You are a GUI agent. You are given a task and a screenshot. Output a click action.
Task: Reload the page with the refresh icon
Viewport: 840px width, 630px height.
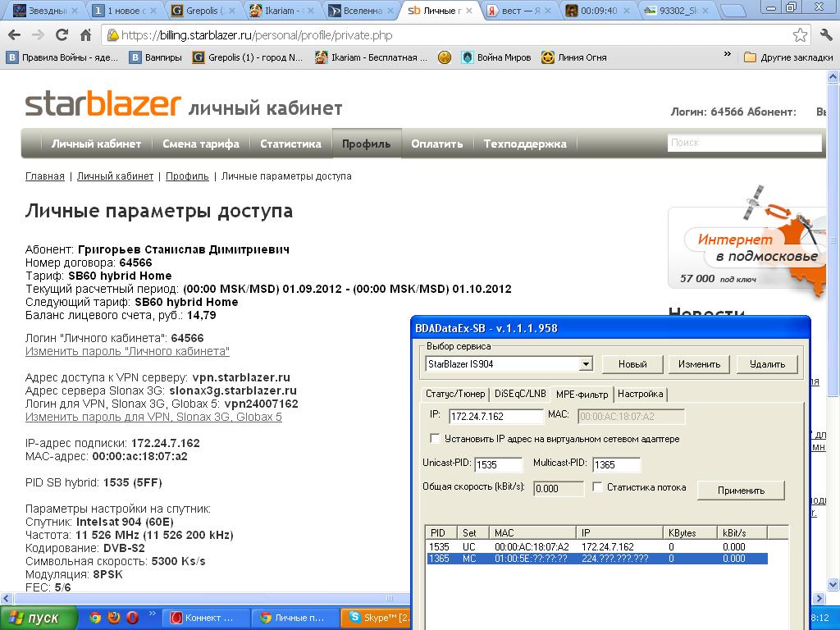point(62,35)
